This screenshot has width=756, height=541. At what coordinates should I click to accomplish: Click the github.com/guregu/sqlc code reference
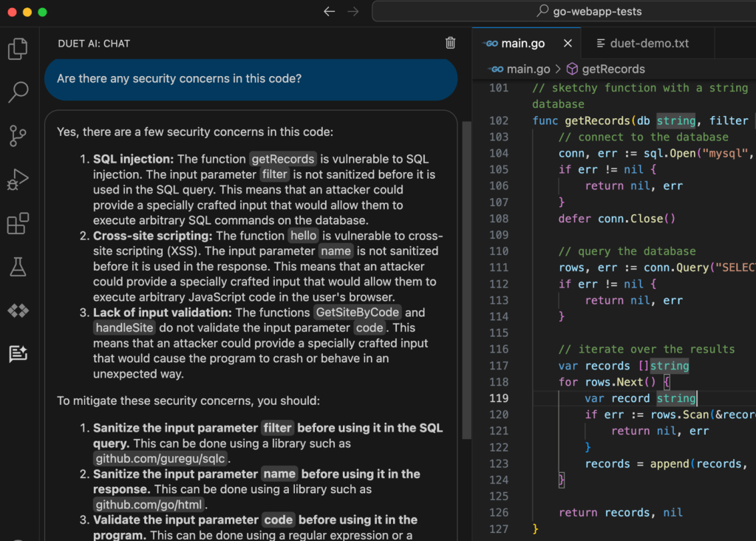point(160,459)
